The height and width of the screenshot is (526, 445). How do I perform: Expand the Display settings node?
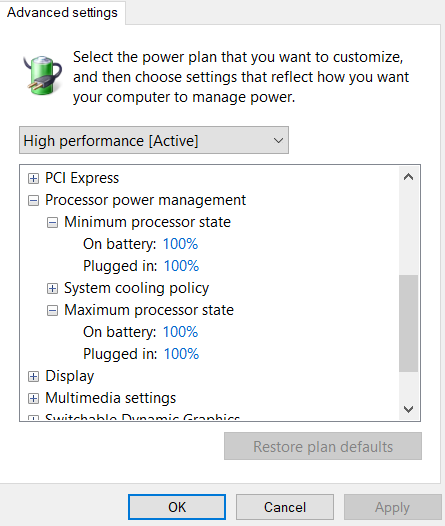tap(33, 376)
